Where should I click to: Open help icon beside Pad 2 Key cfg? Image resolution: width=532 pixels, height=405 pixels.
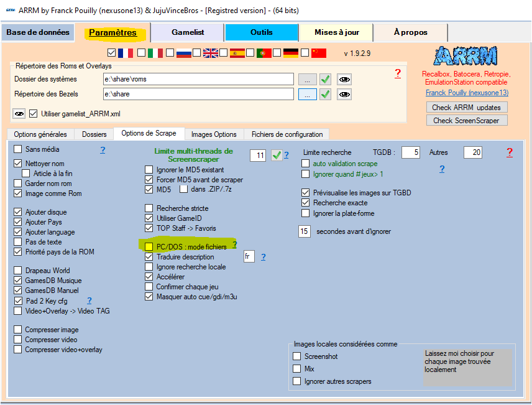(89, 300)
